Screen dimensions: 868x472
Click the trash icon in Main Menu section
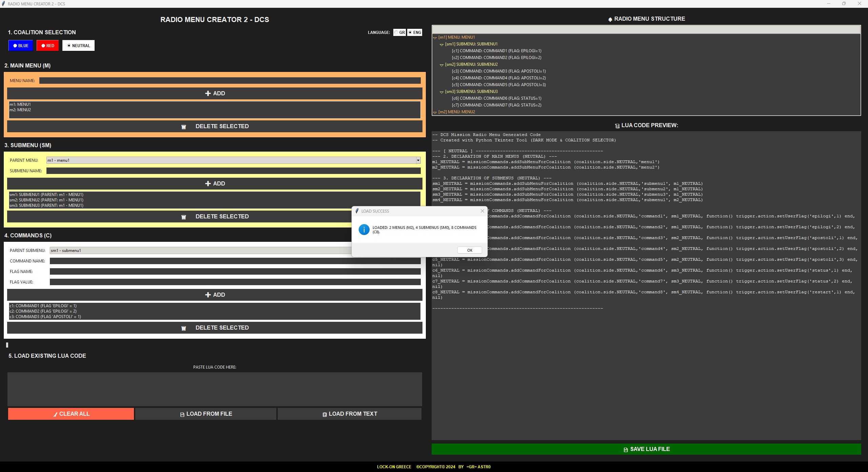(x=183, y=127)
